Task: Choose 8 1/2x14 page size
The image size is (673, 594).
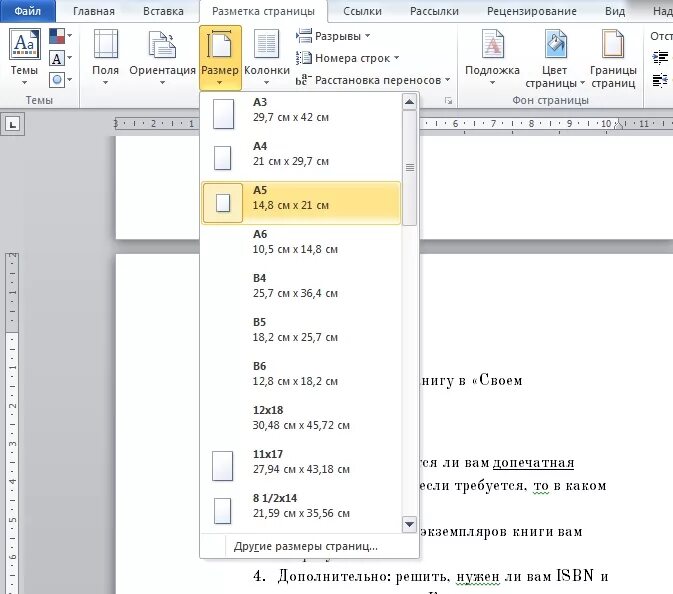Action: pos(301,510)
